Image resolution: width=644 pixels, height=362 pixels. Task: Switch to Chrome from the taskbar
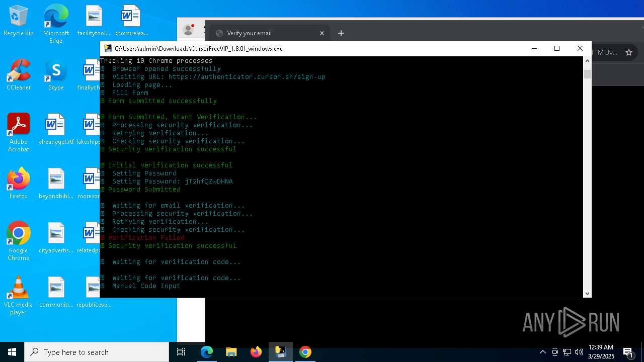coord(305,352)
